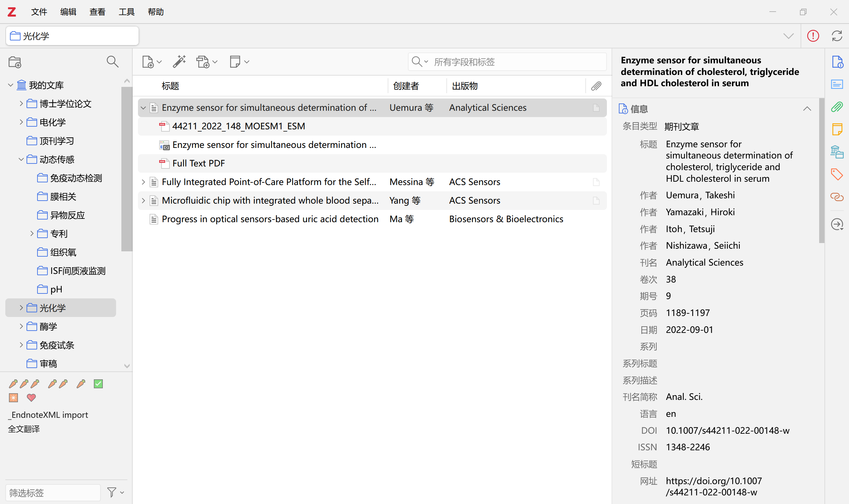Collapse the Enzyme sensor item row
The width and height of the screenshot is (849, 504).
point(143,108)
